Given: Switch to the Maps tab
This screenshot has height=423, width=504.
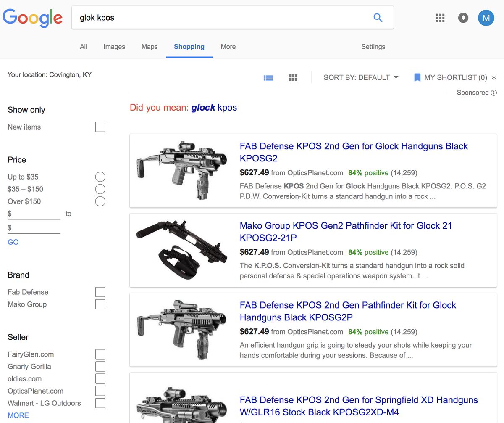Looking at the screenshot, I should pos(150,47).
